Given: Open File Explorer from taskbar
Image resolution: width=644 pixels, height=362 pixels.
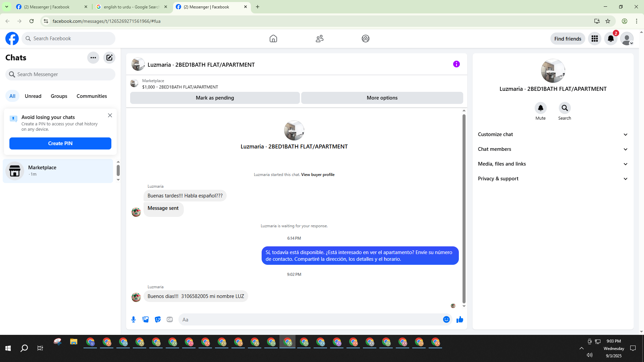Looking at the screenshot, I should click(x=74, y=342).
